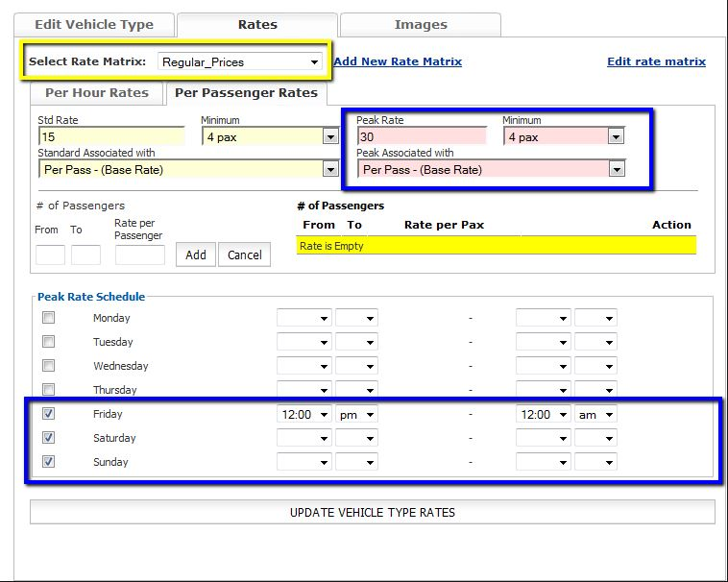Toggle the Sunday peak schedule checkbox
This screenshot has height=582, width=728.
pos(49,462)
